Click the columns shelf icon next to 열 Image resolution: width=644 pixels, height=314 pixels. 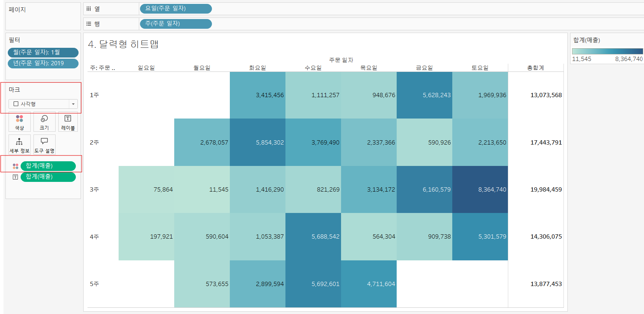click(89, 9)
